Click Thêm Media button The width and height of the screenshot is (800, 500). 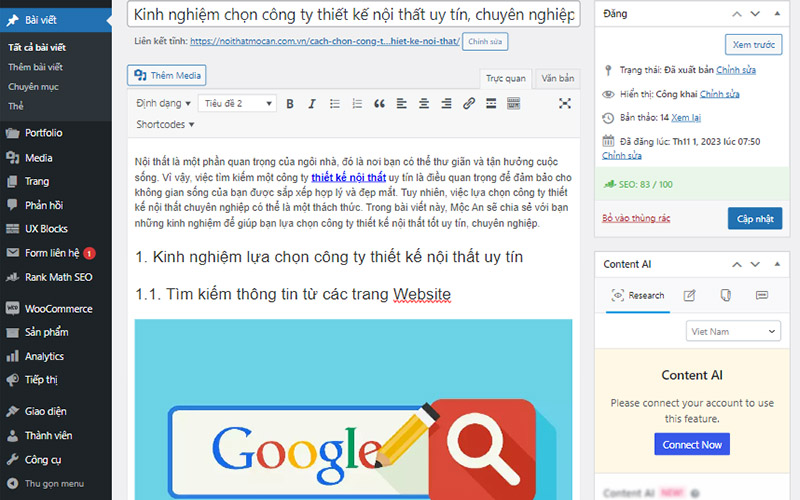pos(167,76)
